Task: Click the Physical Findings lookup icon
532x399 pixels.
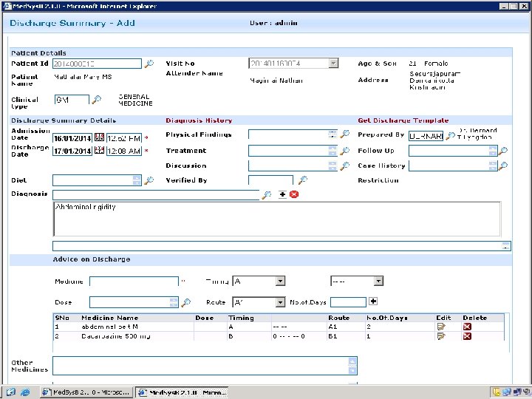Action: point(344,134)
